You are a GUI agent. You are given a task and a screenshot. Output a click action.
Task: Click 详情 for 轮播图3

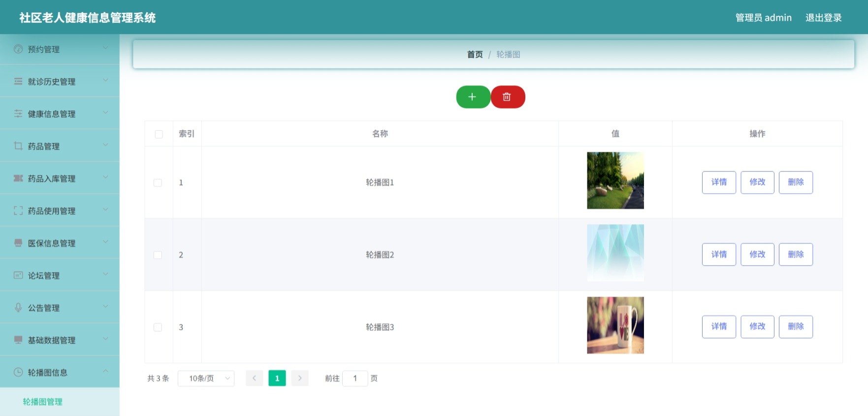[719, 327]
